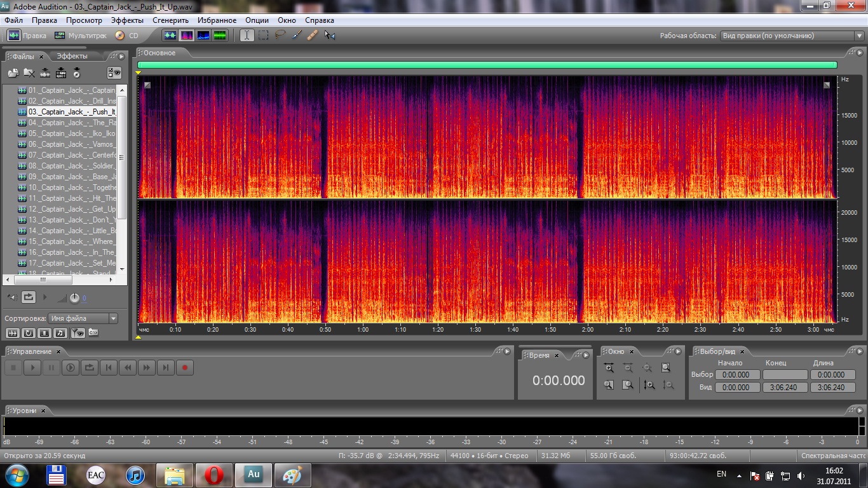Click Edit File icon in Файлы panel
Viewport: 868px width, 488px height.
(45, 73)
